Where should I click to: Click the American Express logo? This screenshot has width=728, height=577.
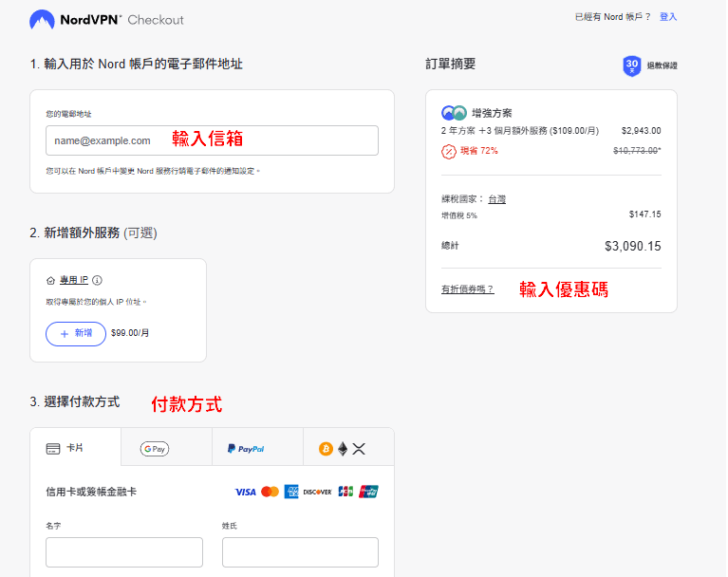[x=291, y=492]
